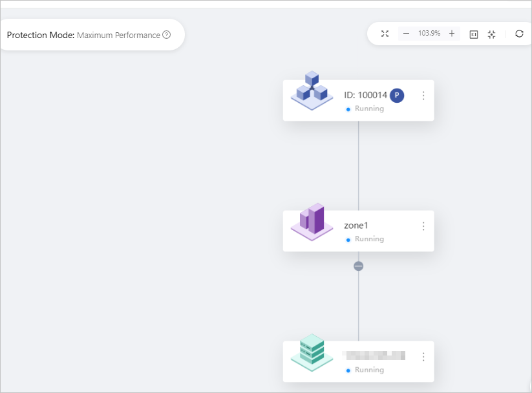Click the blue cluster cubes icon

point(312,91)
